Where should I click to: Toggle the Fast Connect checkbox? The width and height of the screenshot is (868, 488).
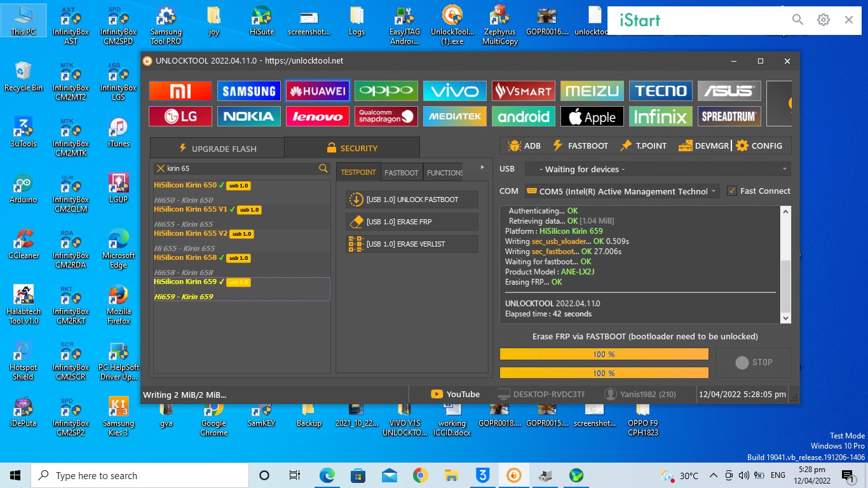coord(732,191)
